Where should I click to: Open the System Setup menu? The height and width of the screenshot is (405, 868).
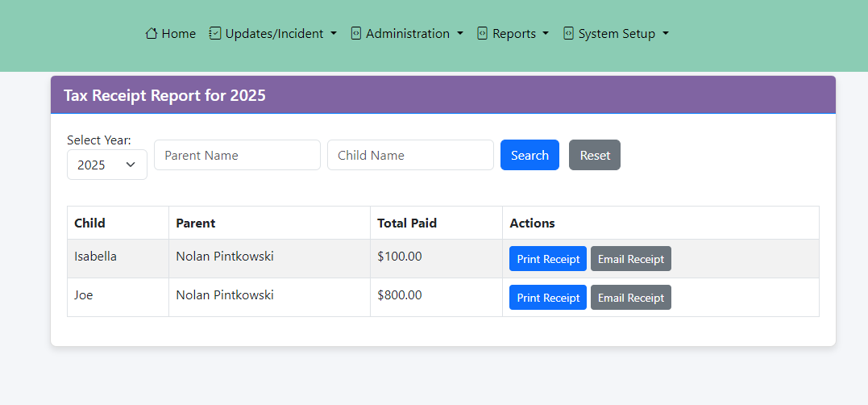pyautogui.click(x=616, y=34)
